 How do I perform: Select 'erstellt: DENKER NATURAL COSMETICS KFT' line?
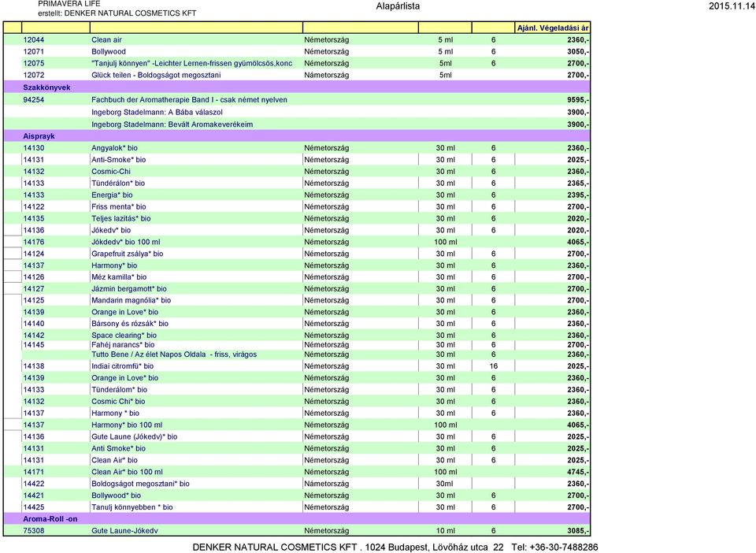(x=117, y=13)
